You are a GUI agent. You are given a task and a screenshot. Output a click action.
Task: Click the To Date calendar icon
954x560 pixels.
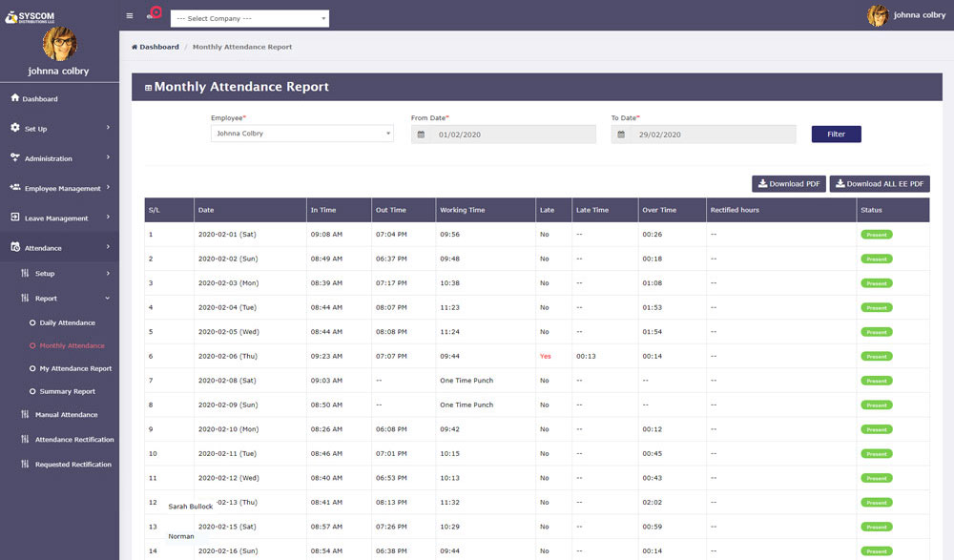point(621,135)
